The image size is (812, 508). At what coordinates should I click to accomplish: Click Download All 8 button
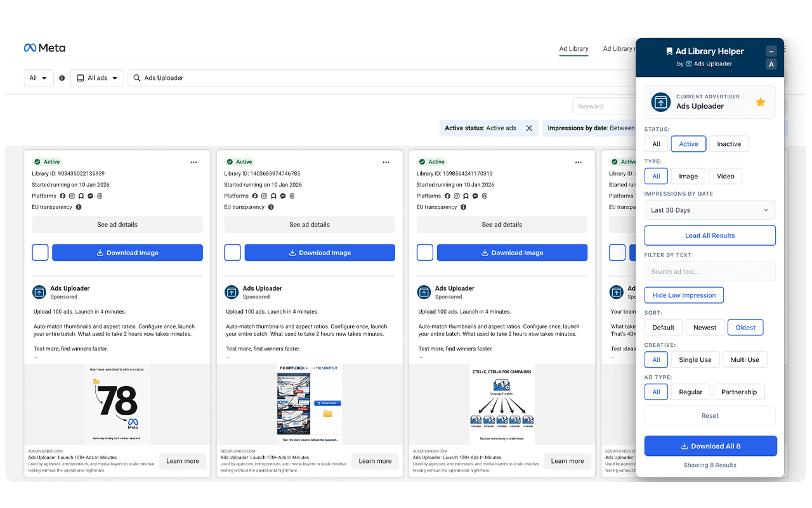tap(710, 446)
